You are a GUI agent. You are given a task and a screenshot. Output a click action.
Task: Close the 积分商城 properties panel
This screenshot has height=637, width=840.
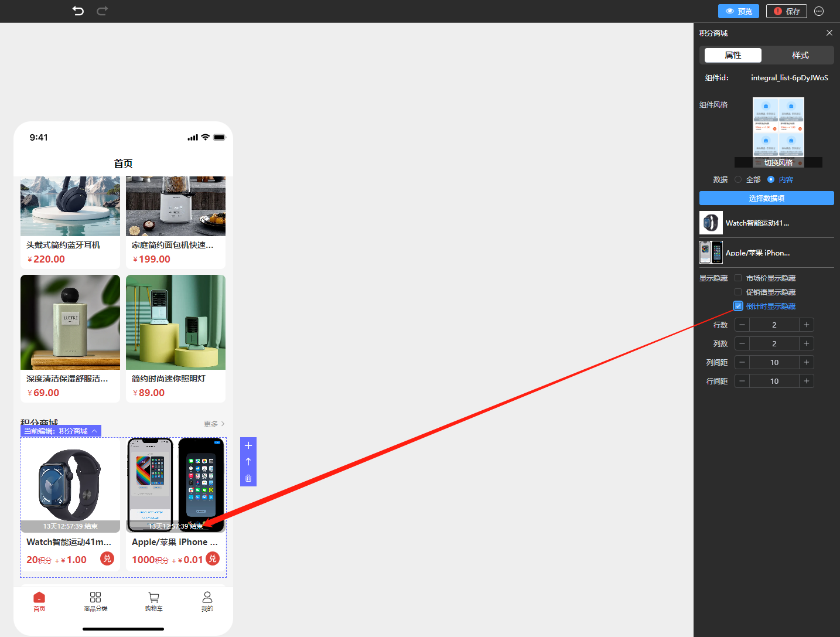829,33
